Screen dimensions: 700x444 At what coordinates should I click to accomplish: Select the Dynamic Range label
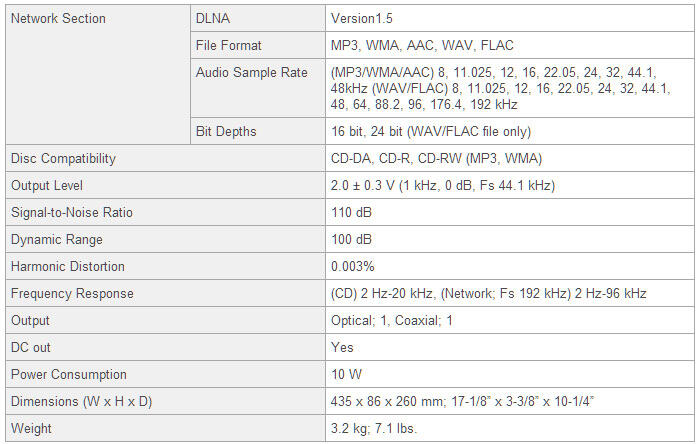[x=57, y=240]
